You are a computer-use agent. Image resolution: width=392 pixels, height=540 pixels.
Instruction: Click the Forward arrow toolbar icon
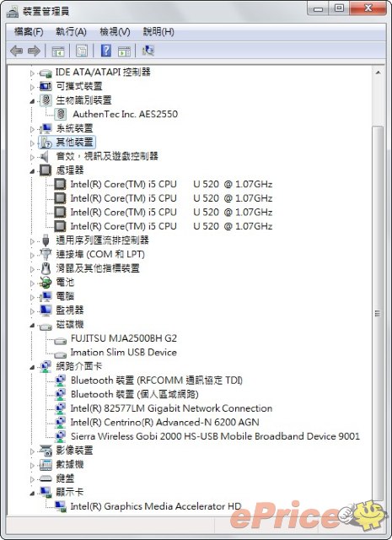click(34, 51)
